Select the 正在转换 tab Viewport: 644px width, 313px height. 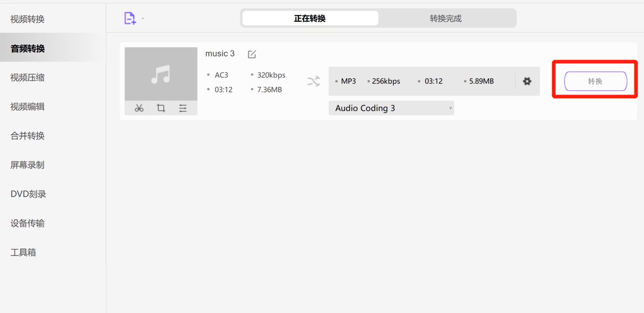[x=310, y=18]
